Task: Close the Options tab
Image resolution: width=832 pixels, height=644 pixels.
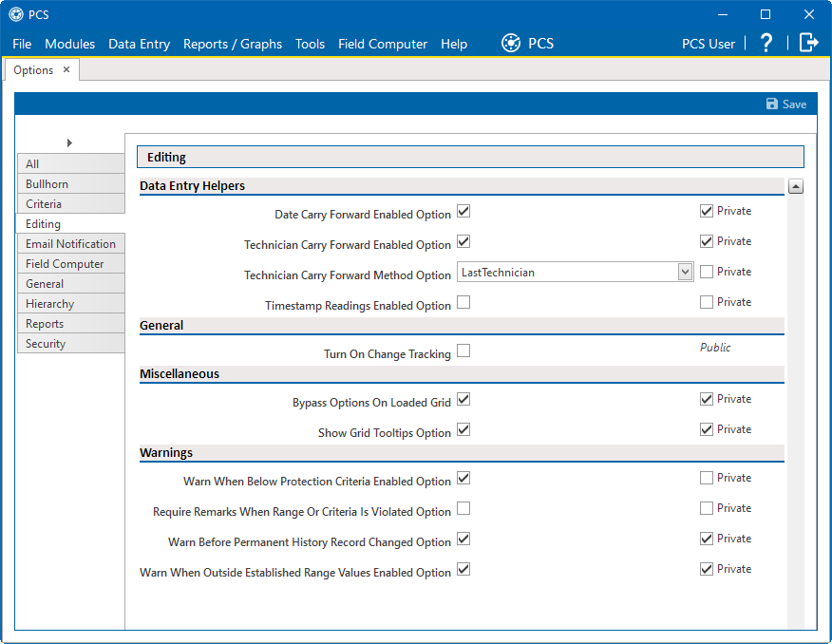Action: tap(66, 69)
